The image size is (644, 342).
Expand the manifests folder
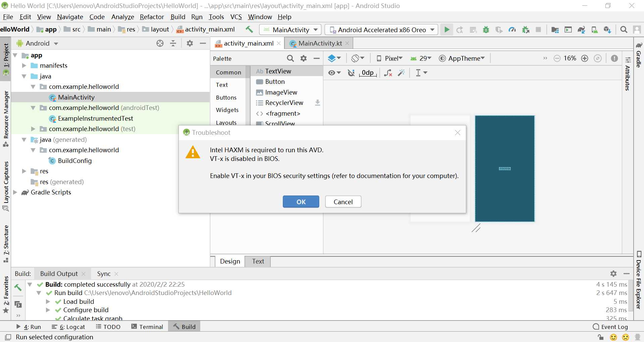tap(24, 65)
